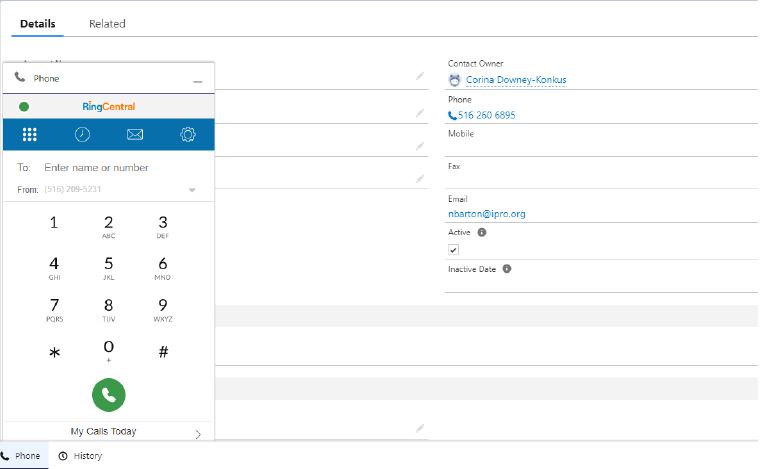The image size is (760, 469).
Task: Dial digit 8 TUV on keypad
Action: (x=109, y=309)
